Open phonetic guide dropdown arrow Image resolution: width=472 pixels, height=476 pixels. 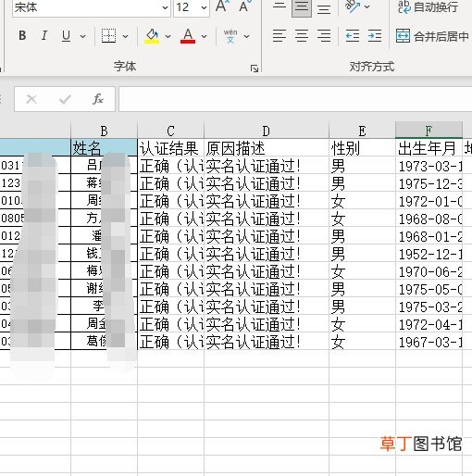[x=246, y=36]
